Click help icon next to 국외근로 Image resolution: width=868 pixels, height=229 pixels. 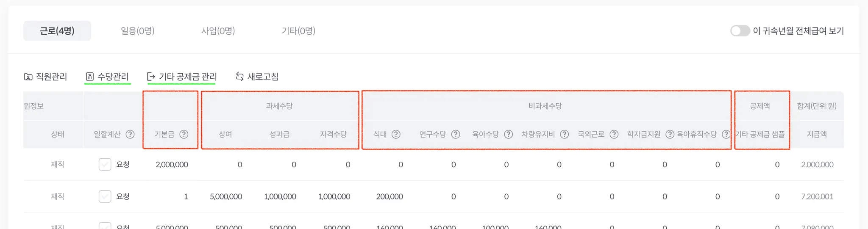(614, 134)
